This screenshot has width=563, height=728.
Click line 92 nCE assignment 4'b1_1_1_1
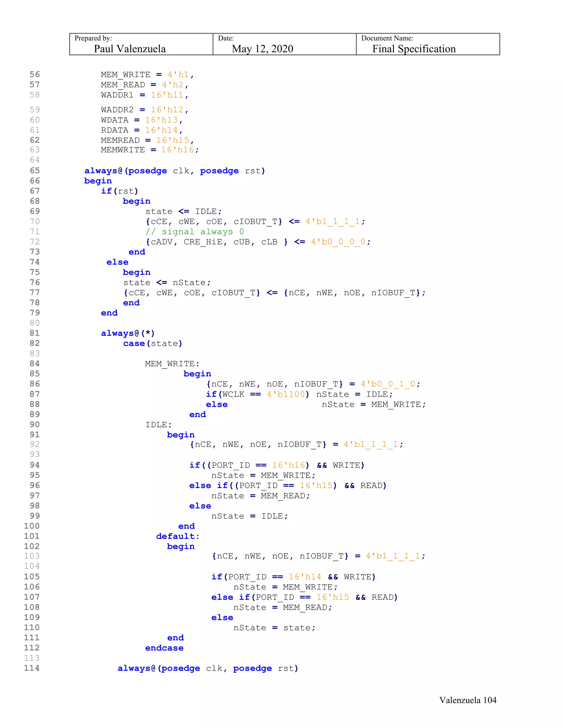297,445
